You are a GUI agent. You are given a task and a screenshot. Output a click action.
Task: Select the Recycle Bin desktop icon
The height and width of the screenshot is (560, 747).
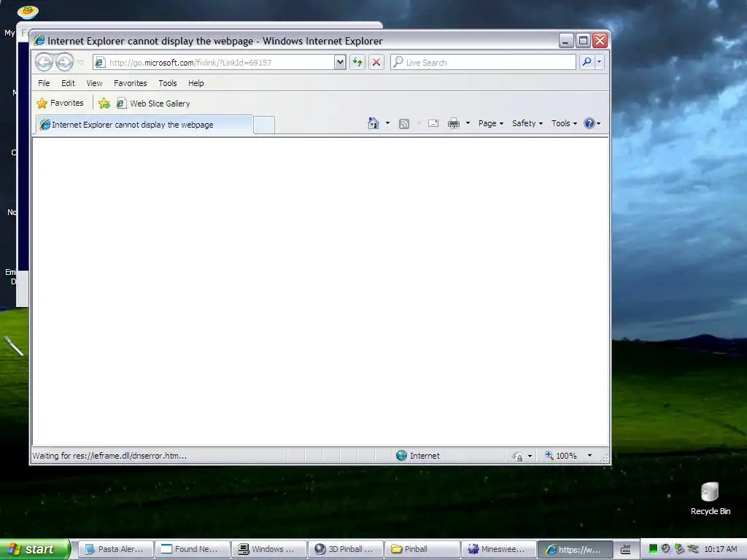711,499
